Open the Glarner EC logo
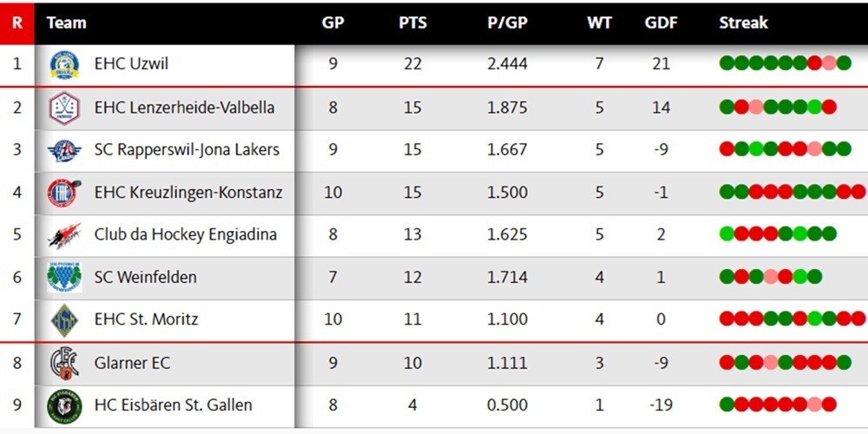This screenshot has width=868, height=434. coord(64,362)
